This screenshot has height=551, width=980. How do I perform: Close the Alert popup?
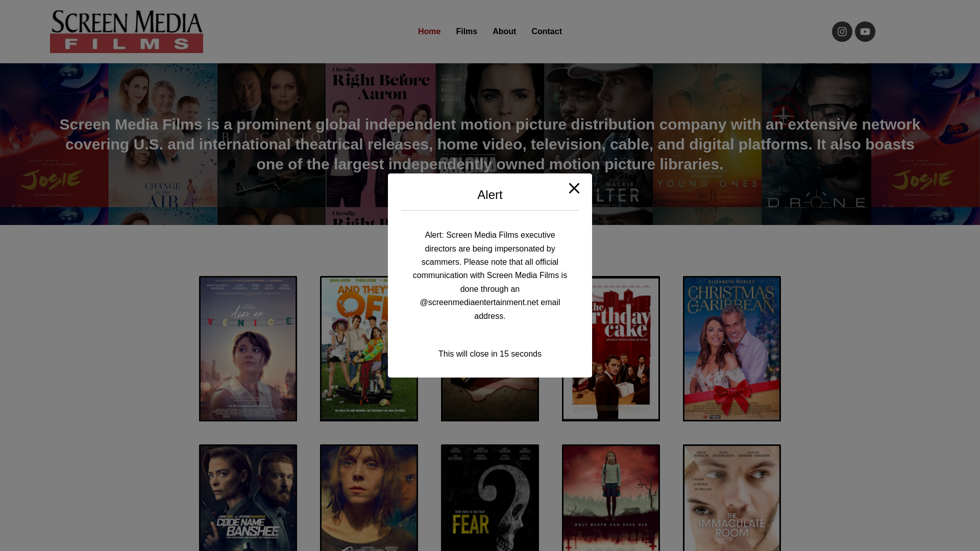574,188
